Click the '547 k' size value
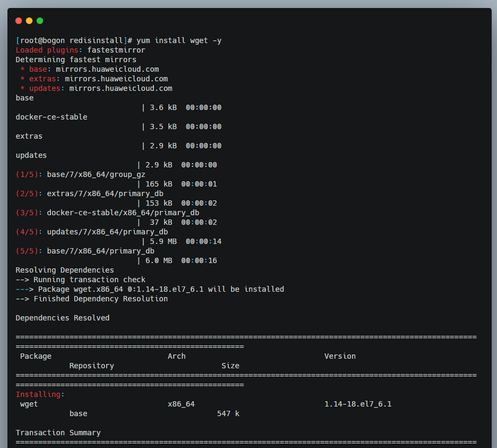This screenshot has height=448, width=497. 228,414
